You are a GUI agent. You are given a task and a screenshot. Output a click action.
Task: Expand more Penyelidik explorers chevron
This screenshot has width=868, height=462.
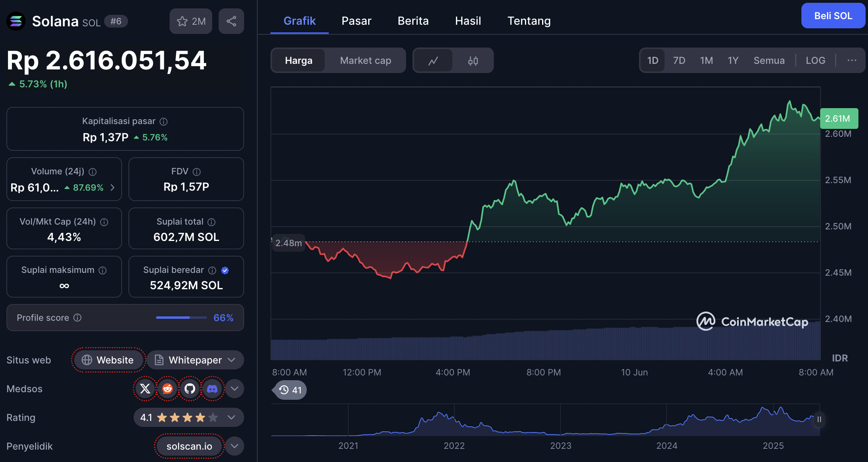click(235, 446)
